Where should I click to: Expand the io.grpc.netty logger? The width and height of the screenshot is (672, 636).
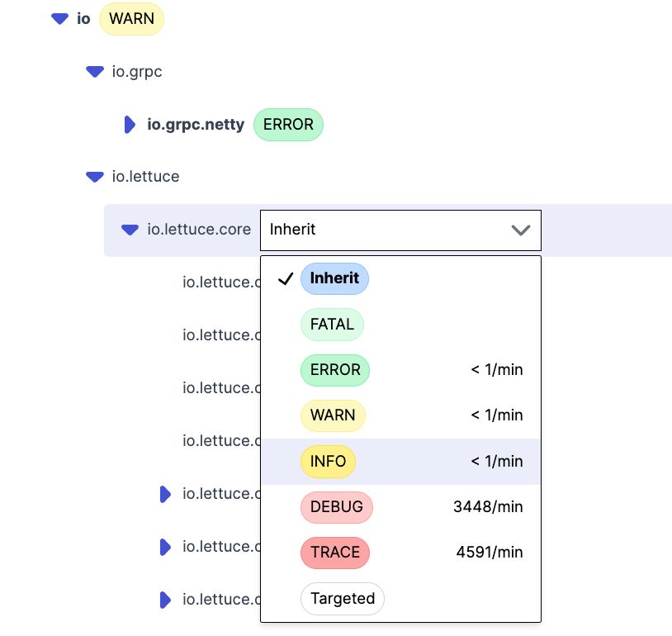click(130, 124)
